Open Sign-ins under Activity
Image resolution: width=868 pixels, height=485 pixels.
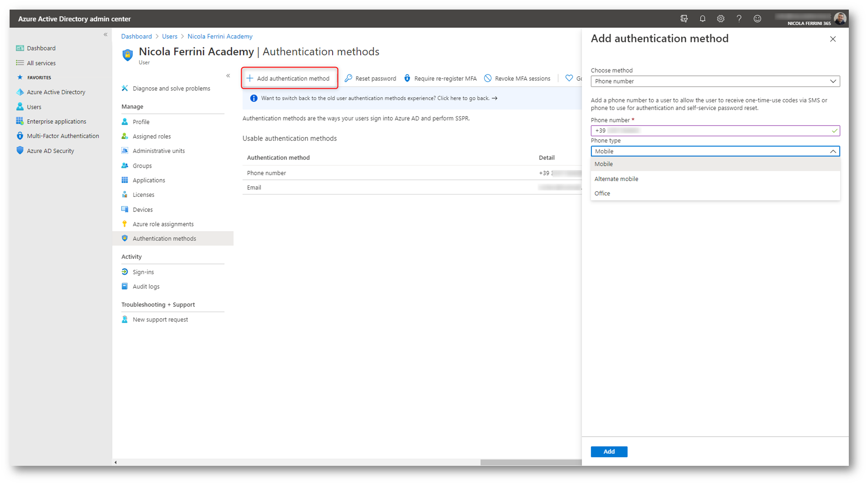point(143,272)
